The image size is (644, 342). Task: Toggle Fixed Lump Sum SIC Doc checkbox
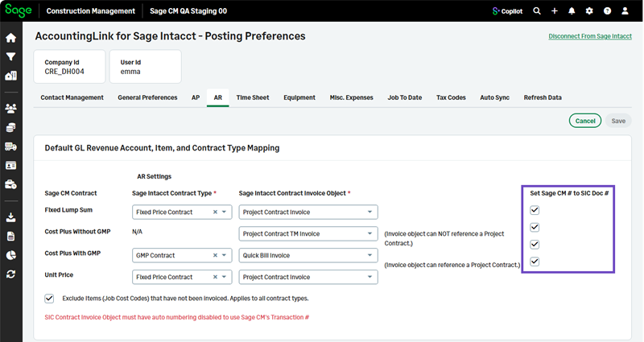pyautogui.click(x=535, y=210)
